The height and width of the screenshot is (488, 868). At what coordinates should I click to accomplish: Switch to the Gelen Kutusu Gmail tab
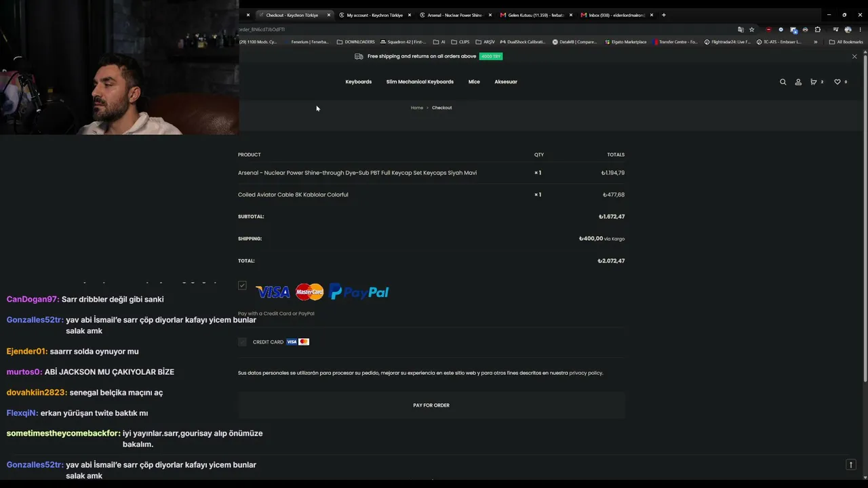(x=536, y=15)
